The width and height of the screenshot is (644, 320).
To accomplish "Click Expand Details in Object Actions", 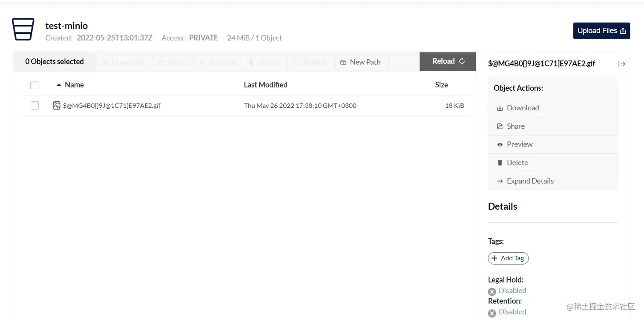I will click(x=553, y=181).
